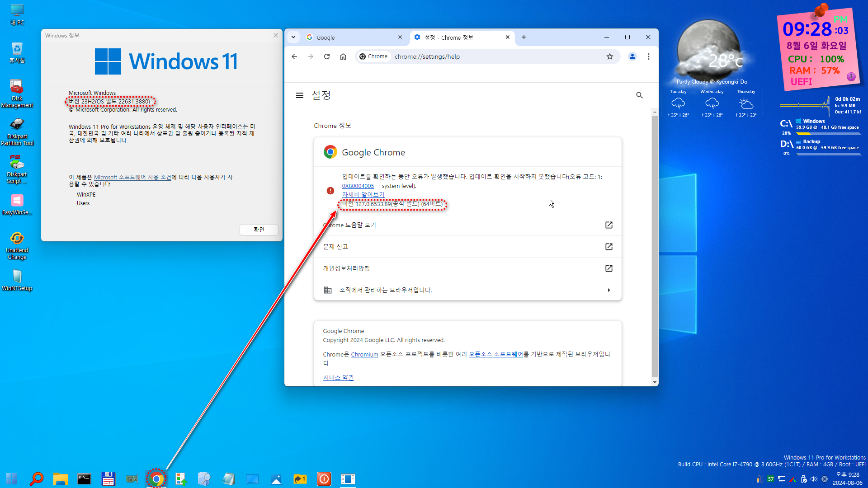Select EasyWinSetup desktop icon
The height and width of the screenshot is (488, 868).
(17, 204)
